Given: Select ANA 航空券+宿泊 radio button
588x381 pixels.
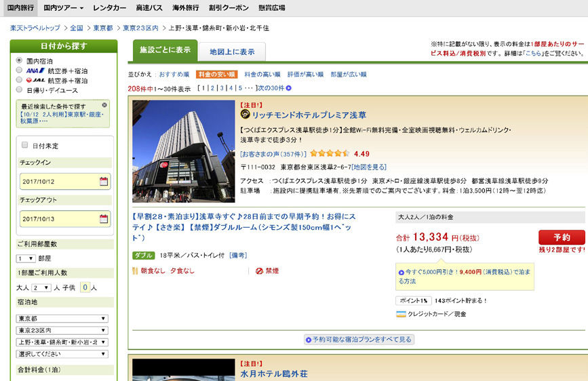Looking at the screenshot, I should tap(19, 70).
